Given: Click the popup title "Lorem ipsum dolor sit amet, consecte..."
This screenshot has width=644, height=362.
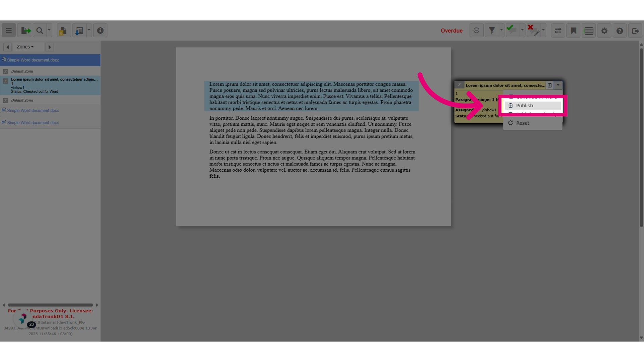Looking at the screenshot, I should click(505, 85).
